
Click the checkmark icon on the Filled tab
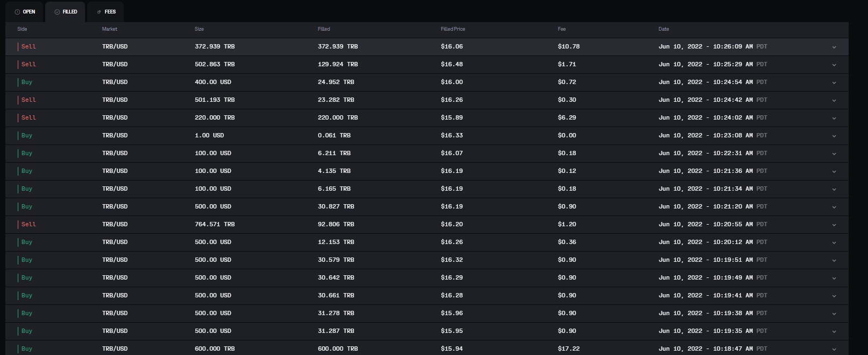57,12
